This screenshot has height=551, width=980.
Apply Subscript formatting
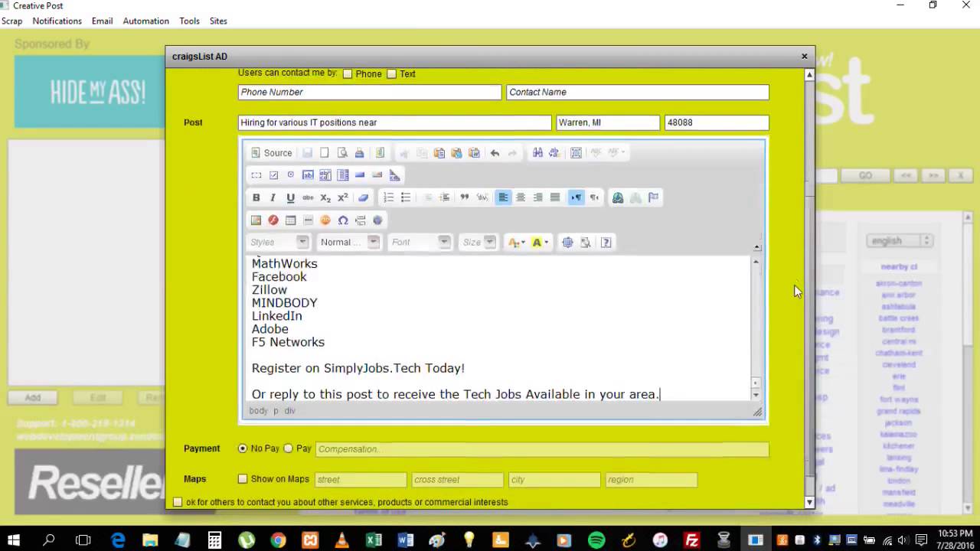tap(325, 197)
